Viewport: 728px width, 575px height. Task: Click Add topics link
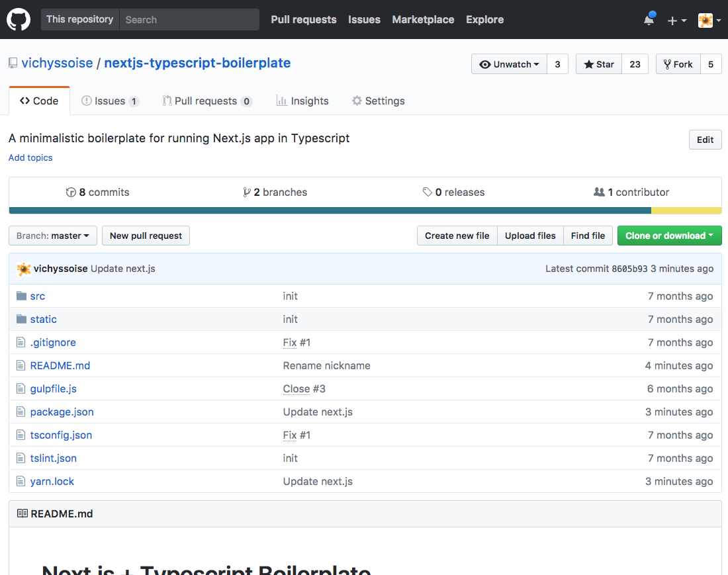[x=30, y=157]
